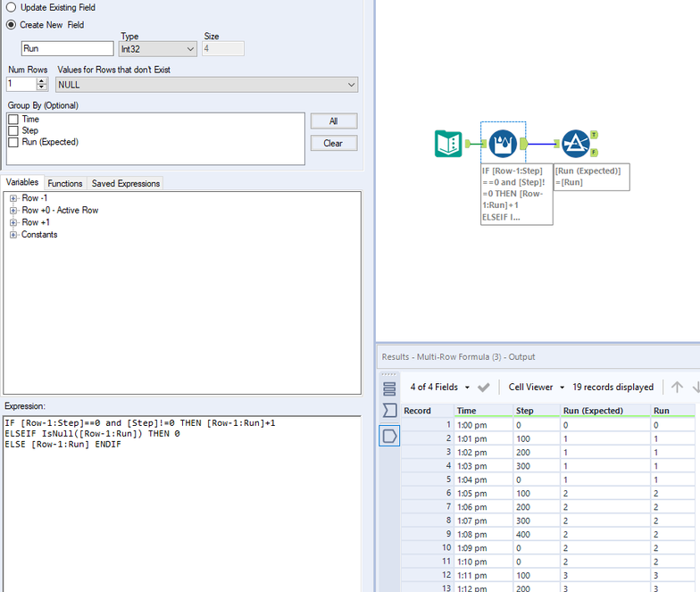The width and height of the screenshot is (700, 592).
Task: Click the new field name box containing Run
Action: [x=68, y=48]
